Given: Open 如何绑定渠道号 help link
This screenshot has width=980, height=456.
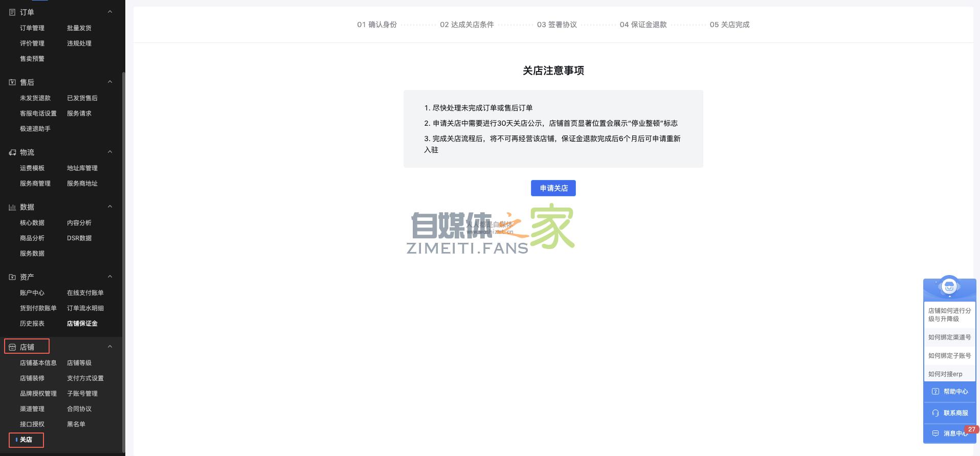Looking at the screenshot, I should 949,337.
